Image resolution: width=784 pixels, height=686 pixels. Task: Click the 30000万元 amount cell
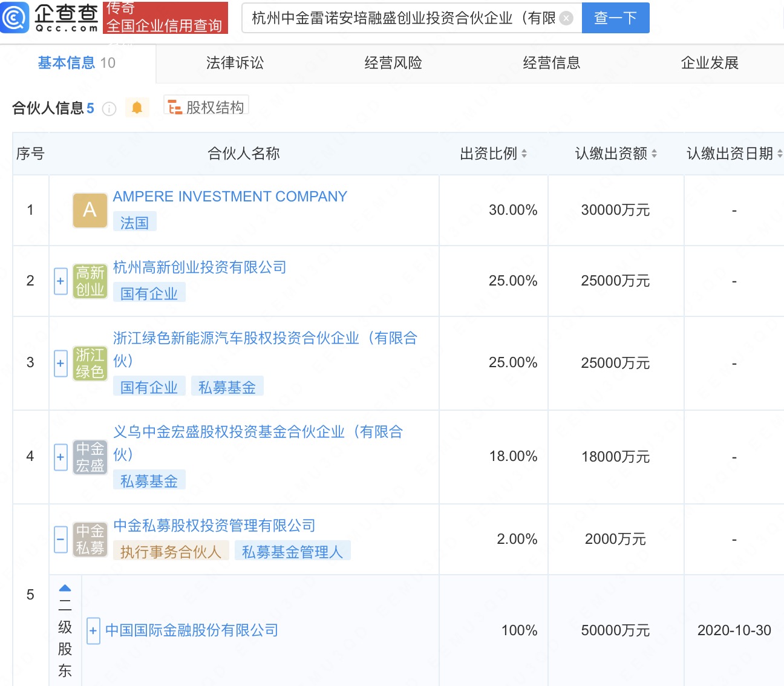615,210
